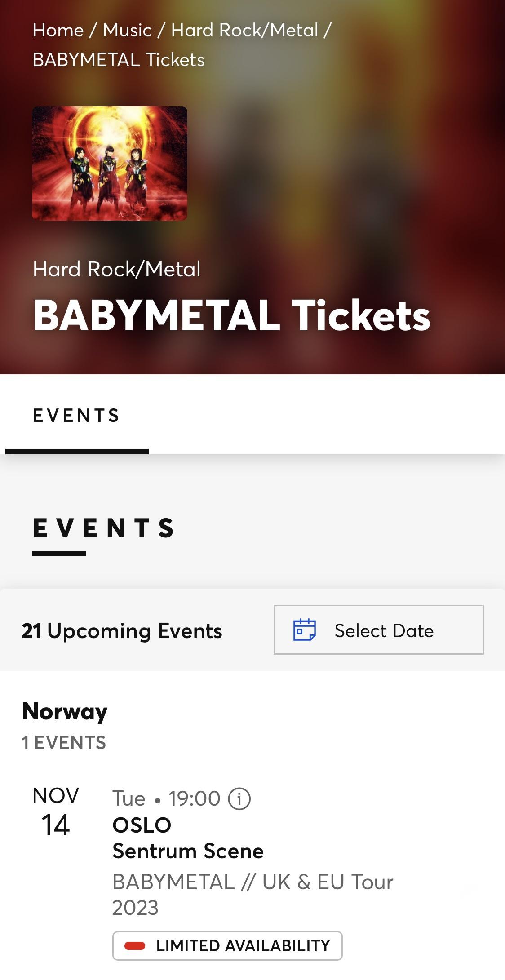Open Hard Rock/Metal breadcrumb link

tap(244, 30)
